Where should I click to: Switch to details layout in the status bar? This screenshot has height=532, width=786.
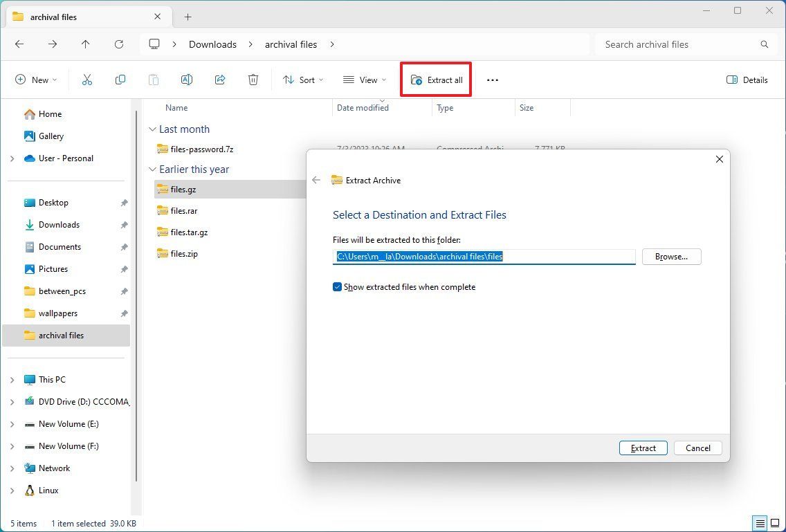click(760, 523)
